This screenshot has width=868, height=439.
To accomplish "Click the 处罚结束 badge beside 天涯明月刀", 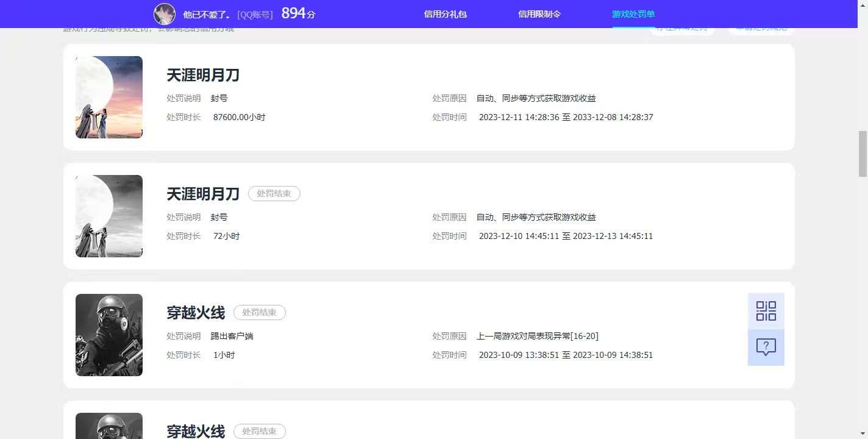I will coord(274,194).
